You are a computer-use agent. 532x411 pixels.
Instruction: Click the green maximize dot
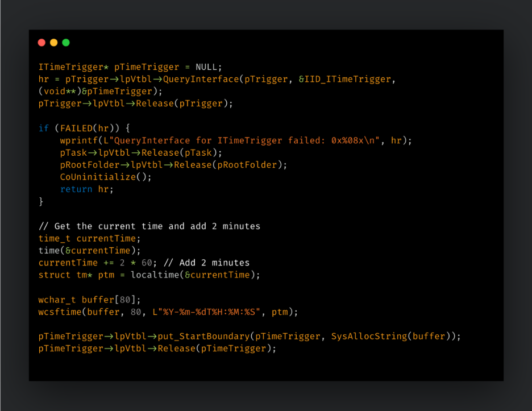coord(66,43)
